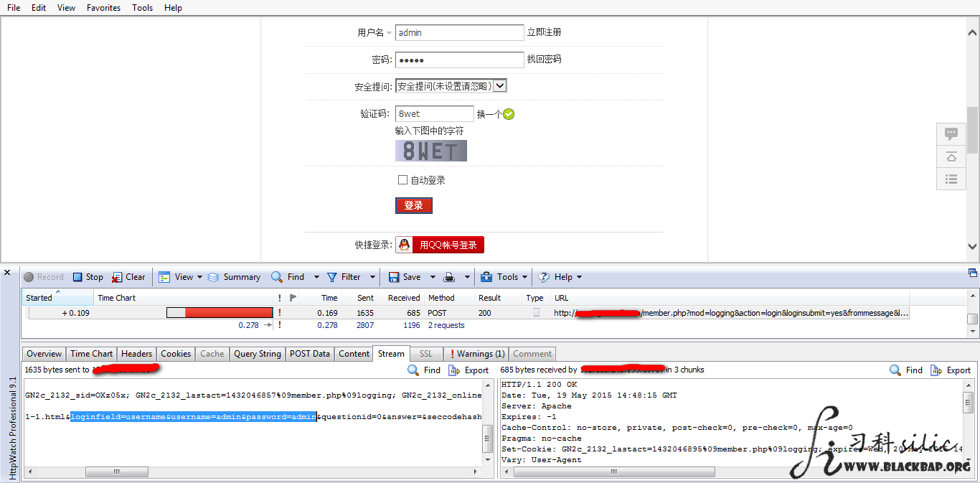980x483 pixels.
Task: Expand the Filter dropdown arrow
Action: [372, 277]
